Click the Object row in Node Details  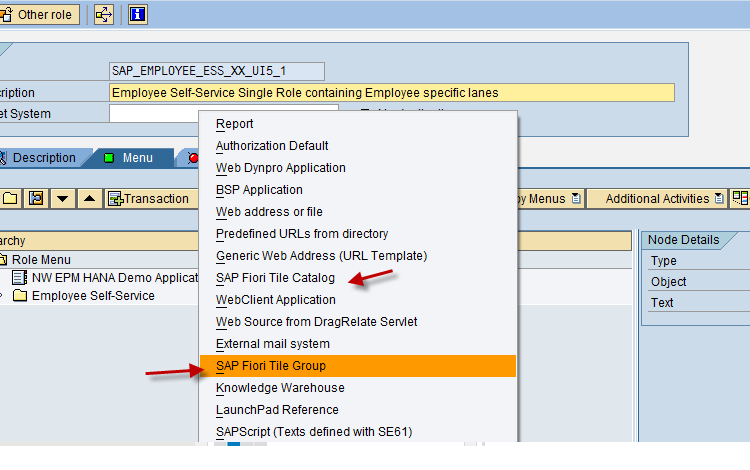point(699,282)
